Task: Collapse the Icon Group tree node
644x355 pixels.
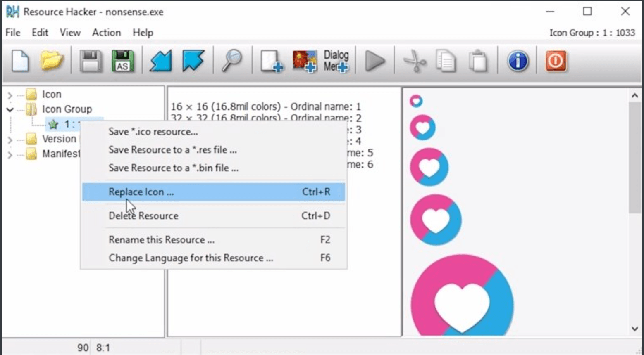Action: coord(10,110)
